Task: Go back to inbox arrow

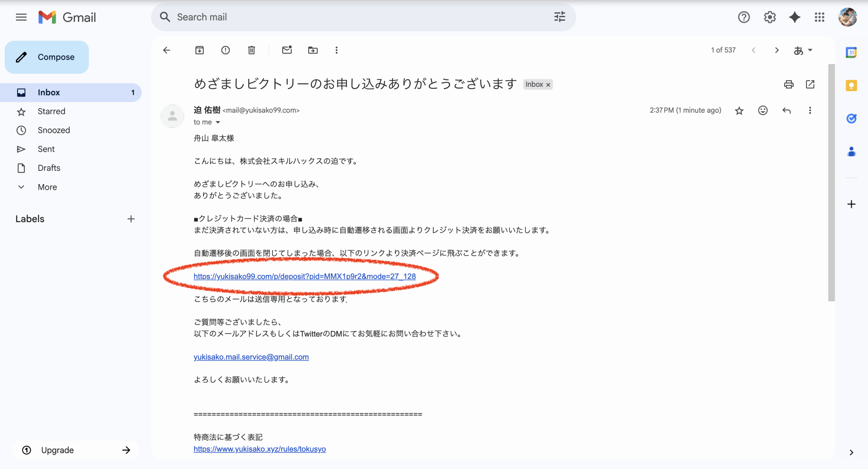Action: click(166, 50)
